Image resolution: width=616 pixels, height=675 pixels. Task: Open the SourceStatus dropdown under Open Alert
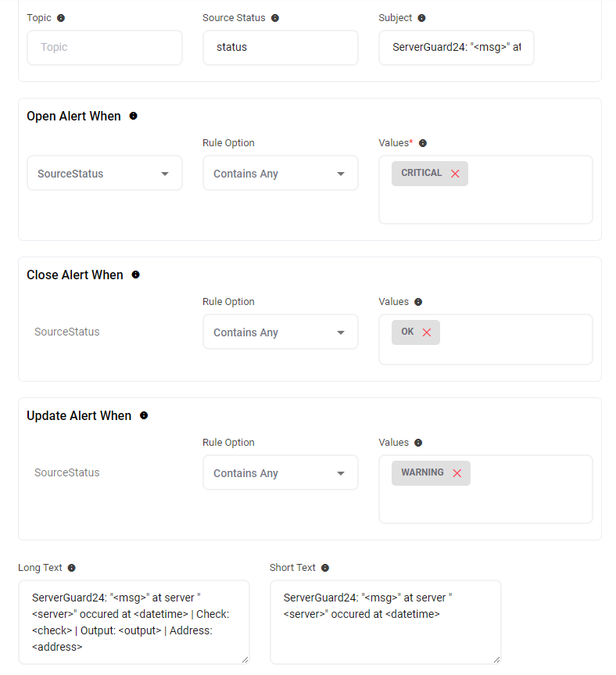[x=104, y=174]
